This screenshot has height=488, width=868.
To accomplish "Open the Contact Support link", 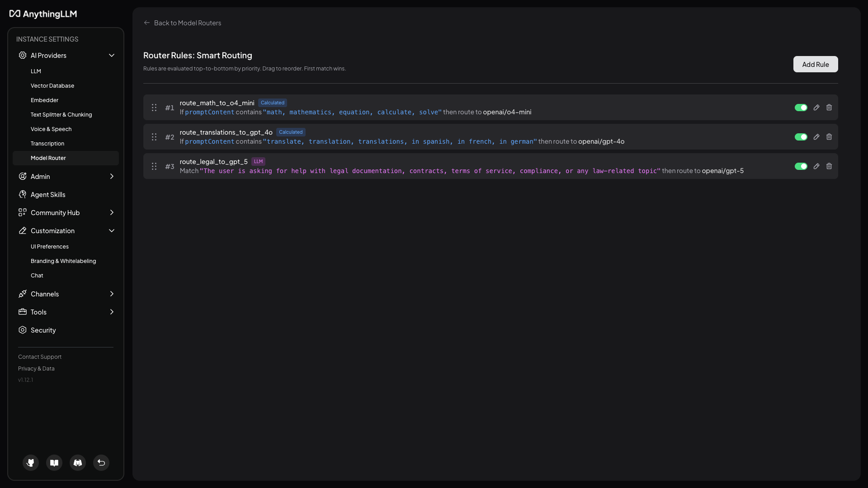I will [x=40, y=357].
